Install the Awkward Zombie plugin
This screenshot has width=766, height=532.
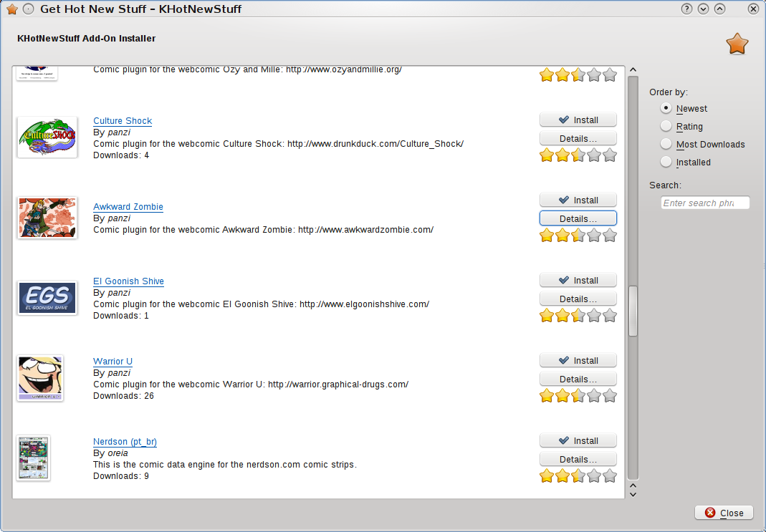click(x=578, y=200)
